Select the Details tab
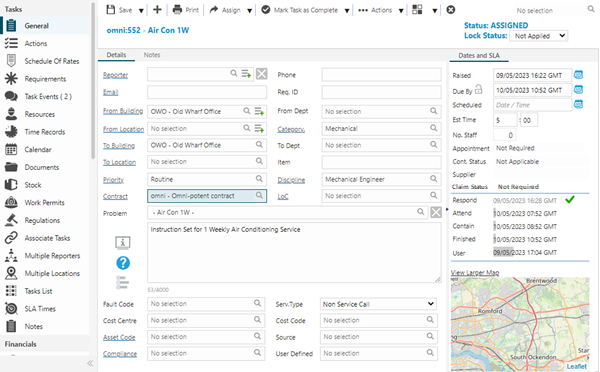Viewport: 600px width, 372px height. coord(116,55)
